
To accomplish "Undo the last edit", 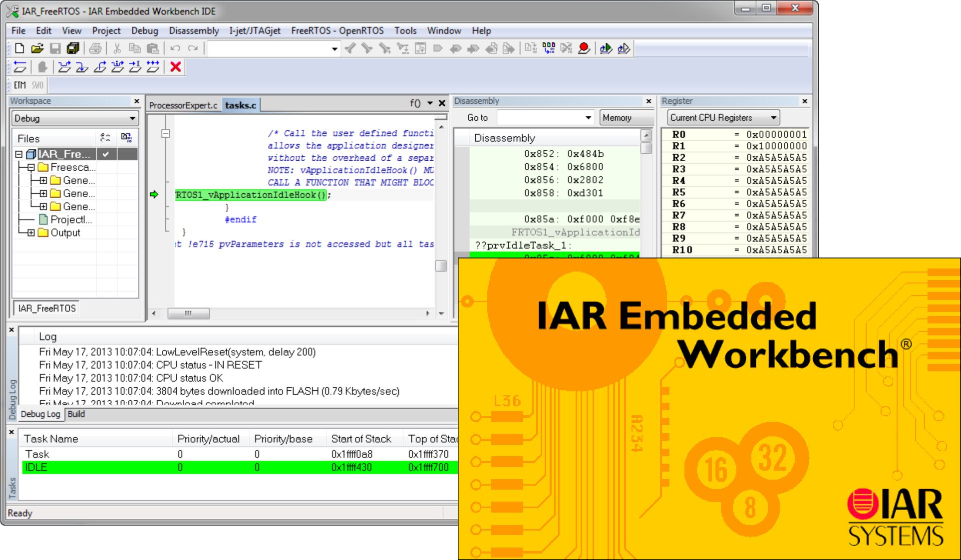I will 175,48.
